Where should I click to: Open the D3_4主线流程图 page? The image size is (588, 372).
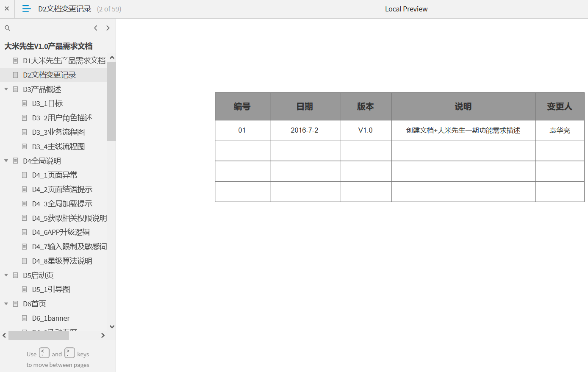point(58,147)
